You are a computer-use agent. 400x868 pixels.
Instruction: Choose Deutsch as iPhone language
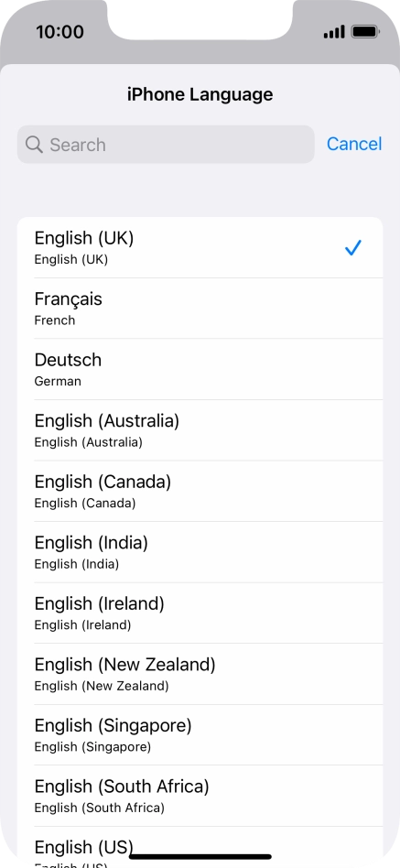(x=200, y=369)
